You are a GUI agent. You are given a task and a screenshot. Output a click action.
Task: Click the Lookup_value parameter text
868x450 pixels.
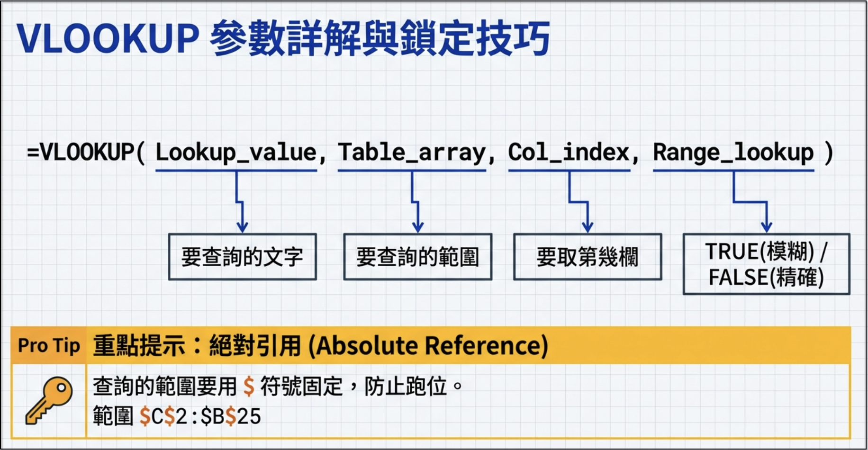click(x=236, y=153)
